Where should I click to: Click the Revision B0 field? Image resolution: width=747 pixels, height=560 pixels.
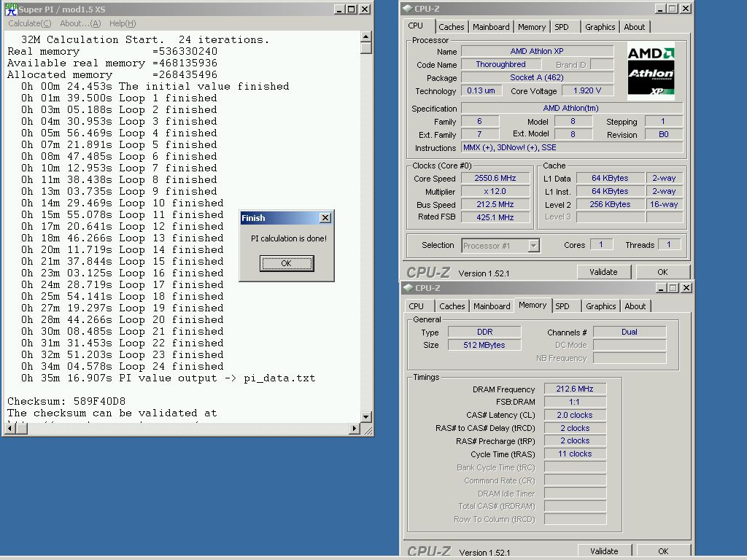click(664, 134)
